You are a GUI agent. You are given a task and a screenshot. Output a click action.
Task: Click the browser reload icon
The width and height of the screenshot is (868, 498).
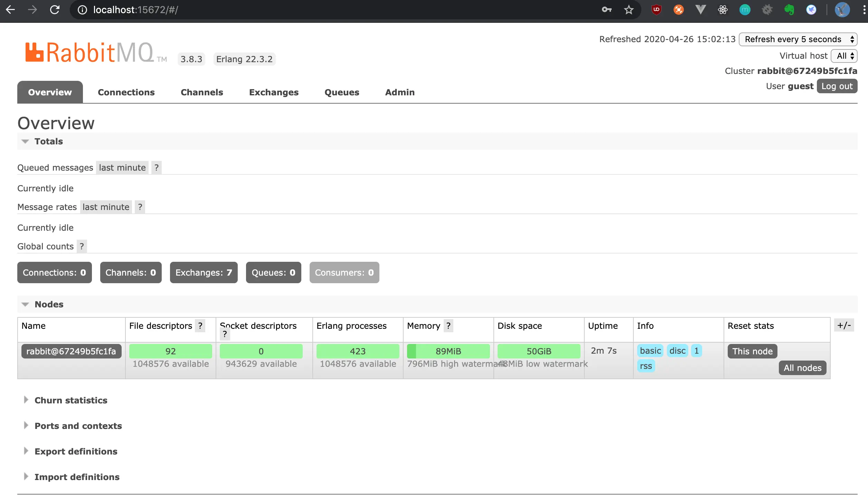coord(55,10)
